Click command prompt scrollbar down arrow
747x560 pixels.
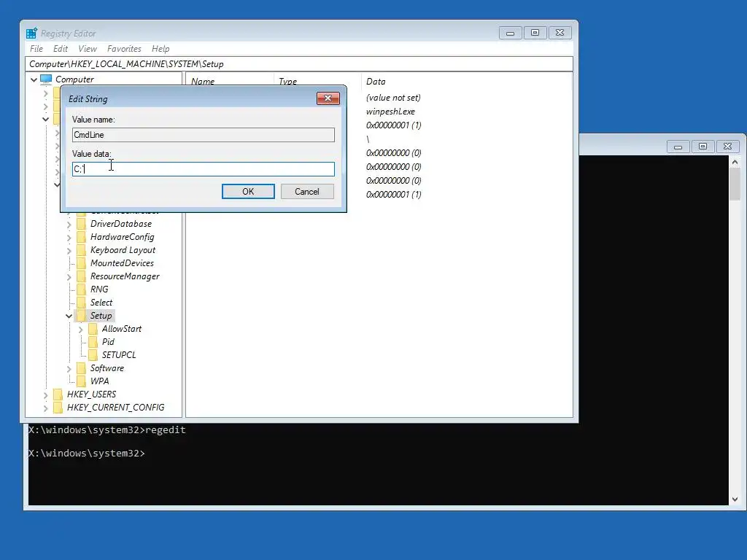[735, 499]
